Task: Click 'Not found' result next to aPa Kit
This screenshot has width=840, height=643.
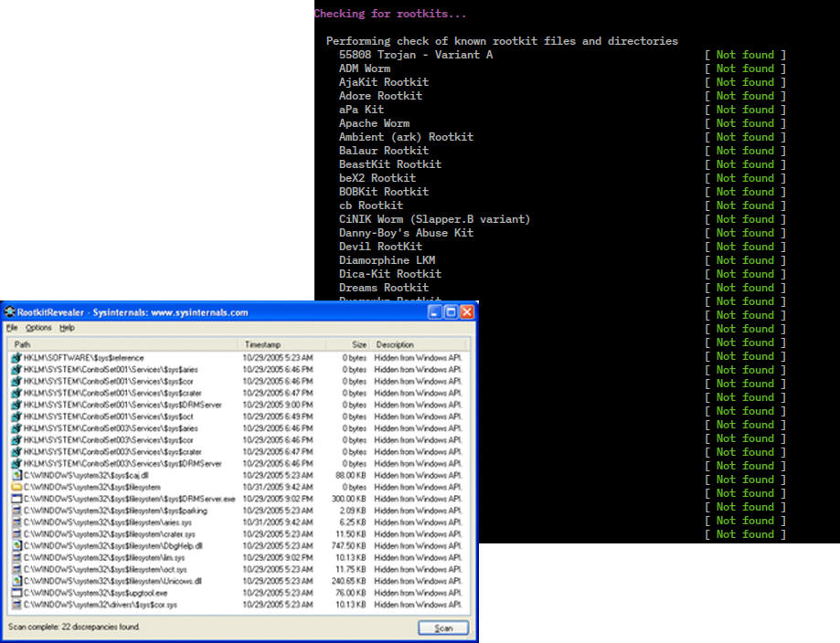Action: 745,110
